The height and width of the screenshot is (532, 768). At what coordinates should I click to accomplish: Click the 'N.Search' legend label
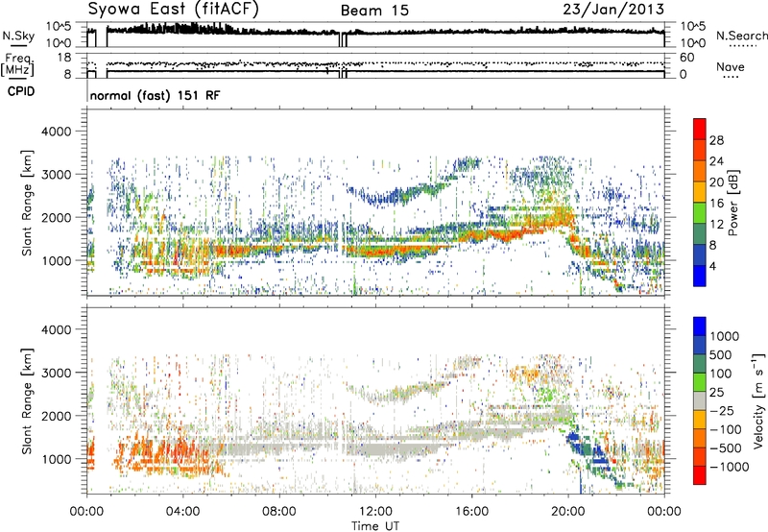(x=741, y=36)
